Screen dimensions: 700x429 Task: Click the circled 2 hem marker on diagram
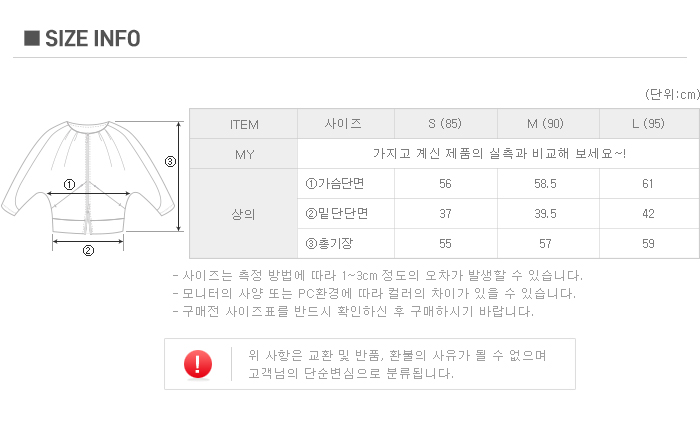coord(88,250)
